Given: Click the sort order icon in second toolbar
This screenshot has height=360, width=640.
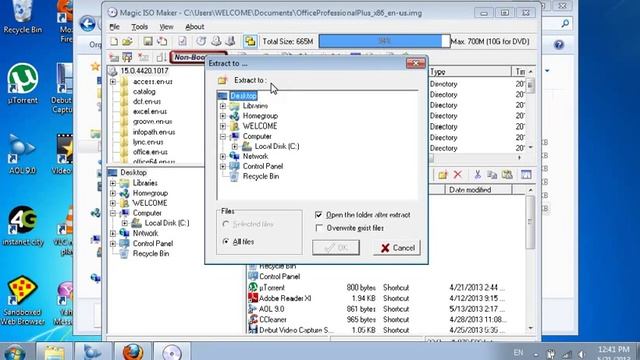Looking at the screenshot, I should 161,57.
